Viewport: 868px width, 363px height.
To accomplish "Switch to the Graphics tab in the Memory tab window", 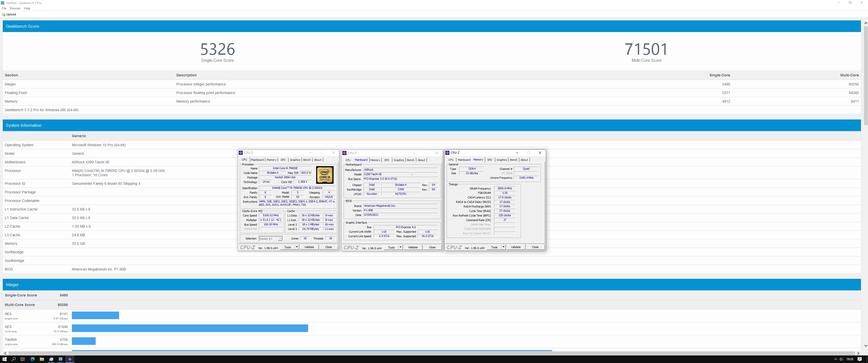I will [502, 160].
